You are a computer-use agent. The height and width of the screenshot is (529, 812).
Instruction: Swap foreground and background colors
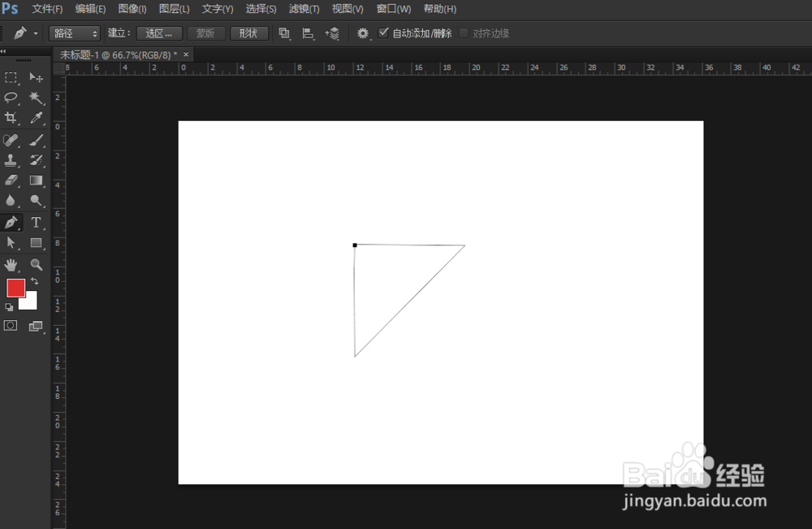pos(35,281)
